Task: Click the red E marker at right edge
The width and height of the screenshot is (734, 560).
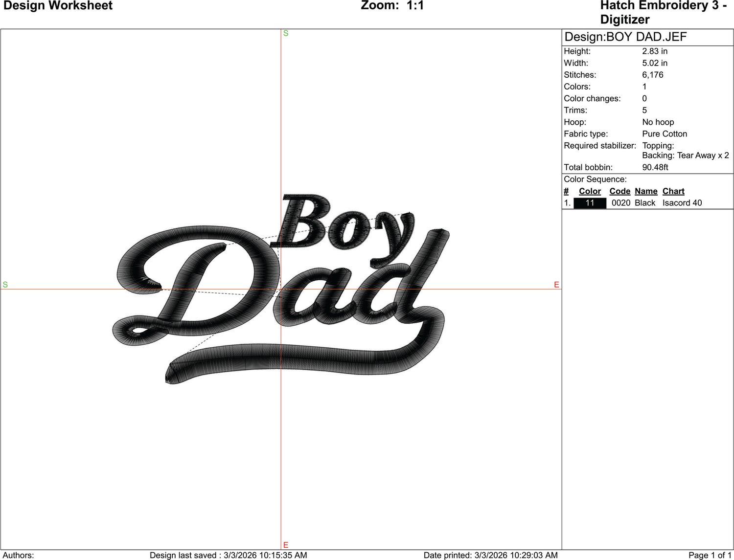Action: click(x=556, y=285)
